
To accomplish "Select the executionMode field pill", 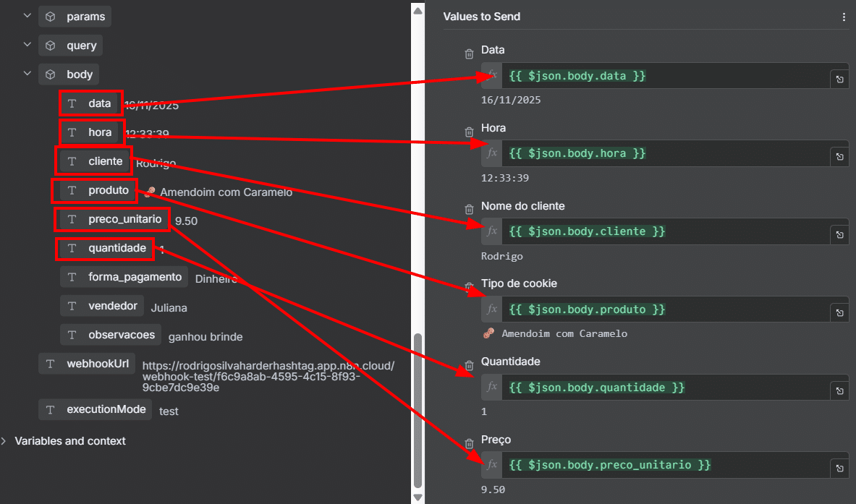I will (x=95, y=410).
